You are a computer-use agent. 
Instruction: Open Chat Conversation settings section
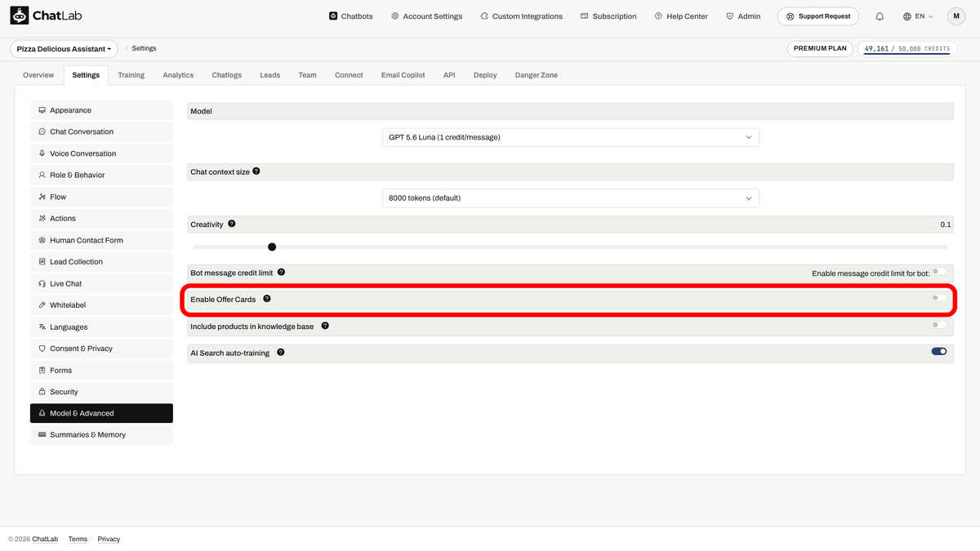(x=101, y=131)
